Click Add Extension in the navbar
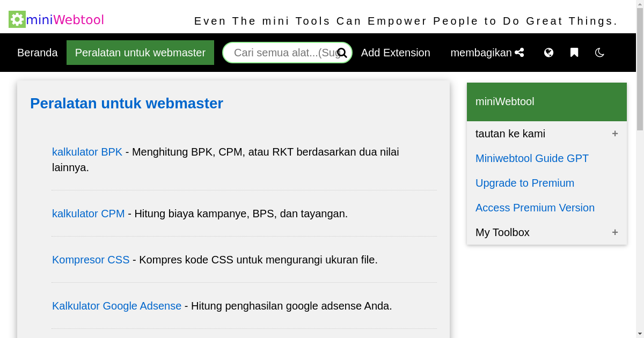Viewport: 644px width, 338px height. pos(396,53)
